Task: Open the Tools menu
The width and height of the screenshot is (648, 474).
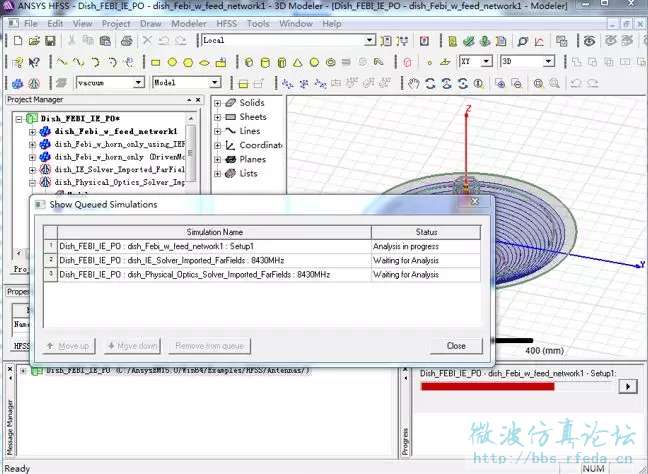Action: [258, 24]
